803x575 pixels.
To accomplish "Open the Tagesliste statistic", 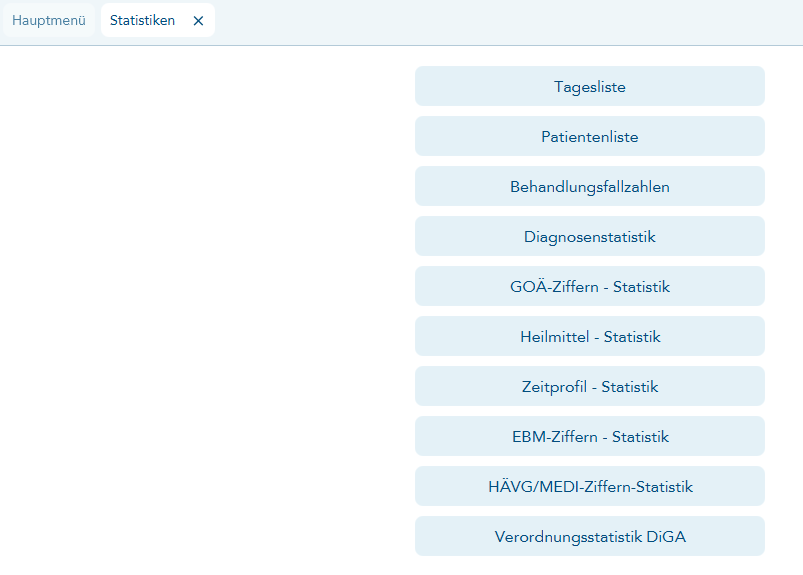I will coord(589,86).
